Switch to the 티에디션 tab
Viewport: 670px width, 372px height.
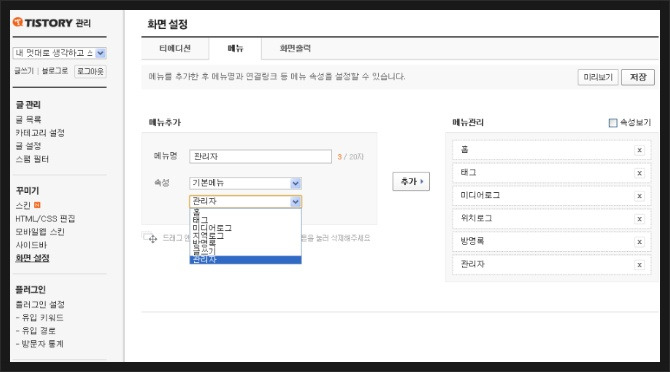[x=175, y=49]
